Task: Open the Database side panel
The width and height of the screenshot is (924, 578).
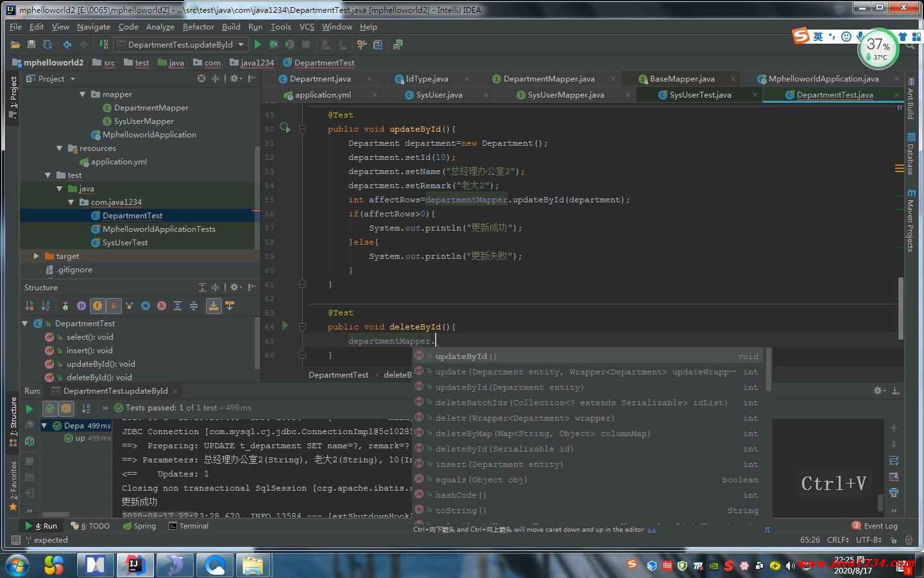Action: pos(911,154)
